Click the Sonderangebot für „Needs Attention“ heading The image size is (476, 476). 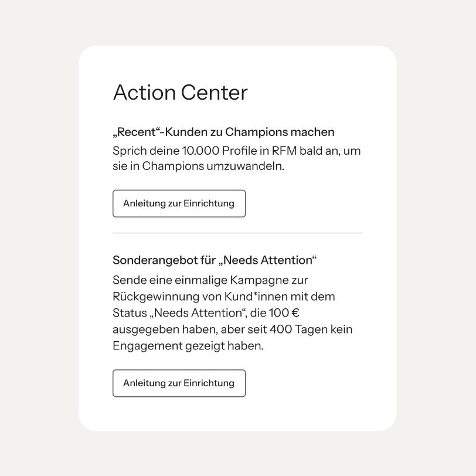tap(215, 260)
